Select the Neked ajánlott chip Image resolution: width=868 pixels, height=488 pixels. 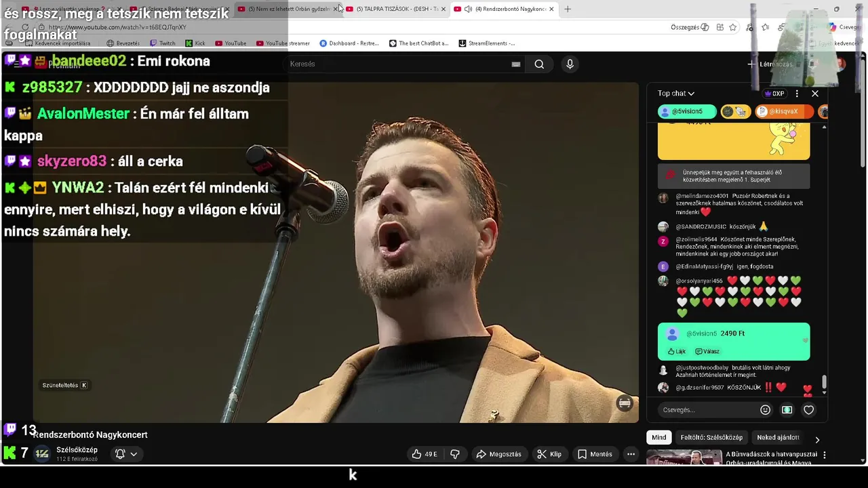coord(778,438)
